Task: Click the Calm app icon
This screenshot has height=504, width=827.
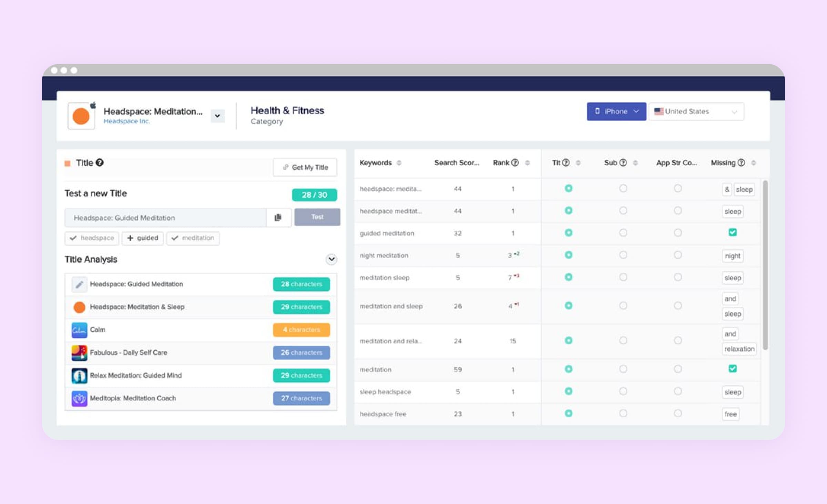Action: pos(79,330)
